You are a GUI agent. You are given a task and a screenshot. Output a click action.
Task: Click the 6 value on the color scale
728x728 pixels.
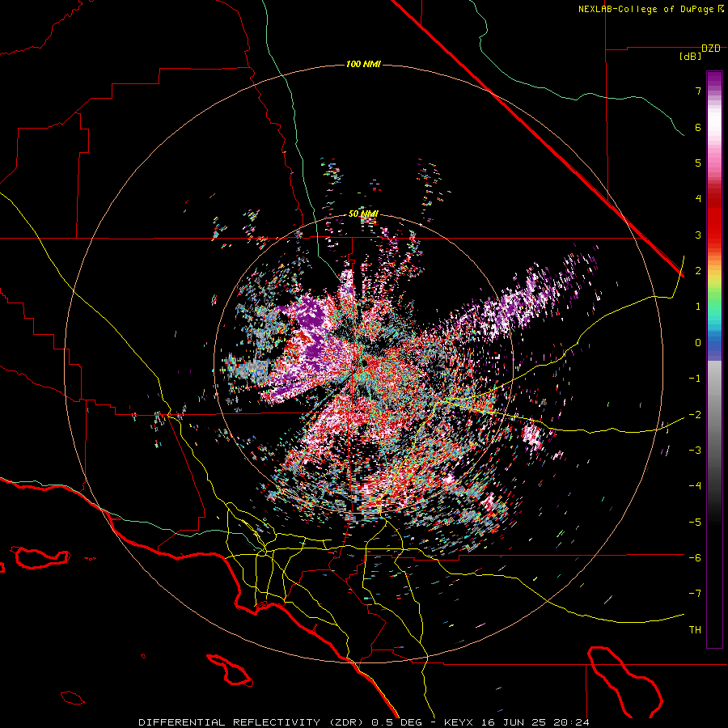coord(698,127)
